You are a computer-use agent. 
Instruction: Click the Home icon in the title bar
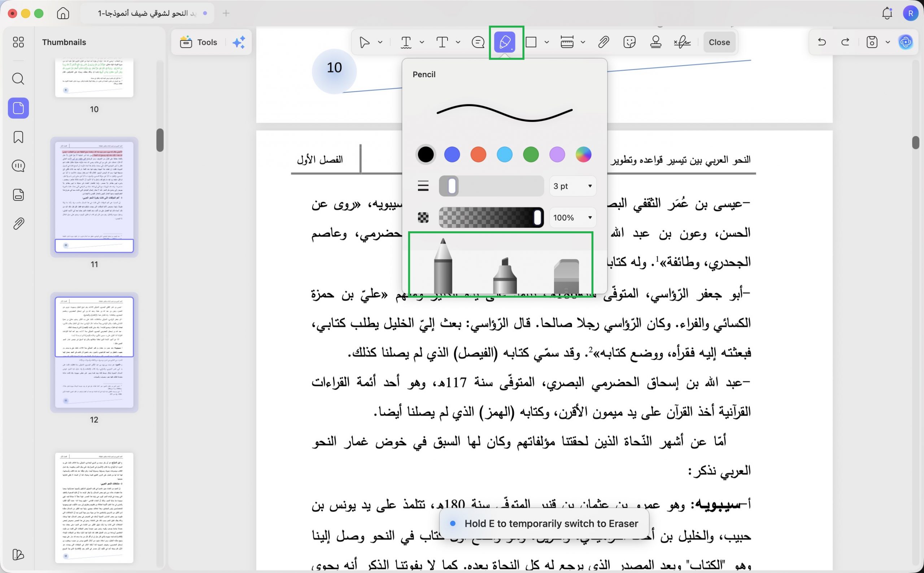click(63, 13)
